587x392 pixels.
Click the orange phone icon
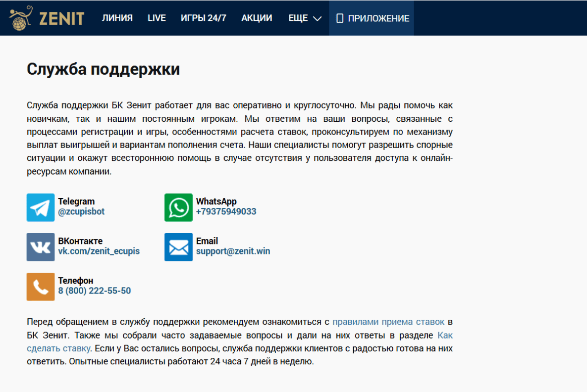(x=40, y=287)
